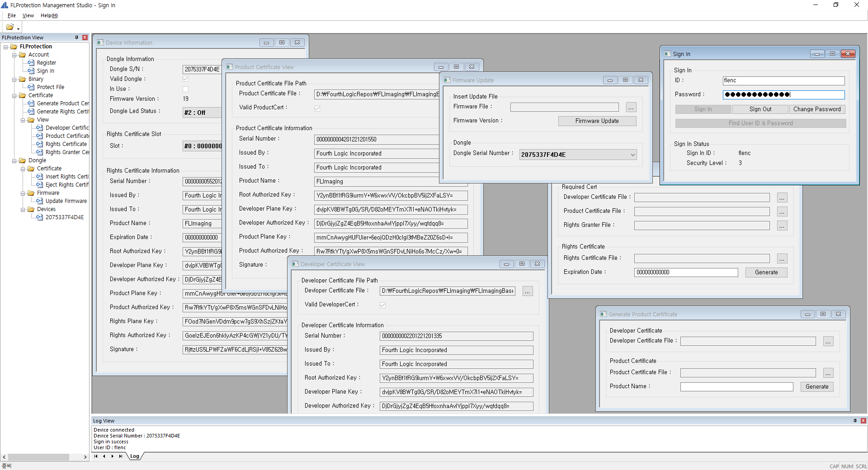Select the Update Firmware tree item
Image resolution: width=868 pixels, height=470 pixels.
(x=66, y=201)
